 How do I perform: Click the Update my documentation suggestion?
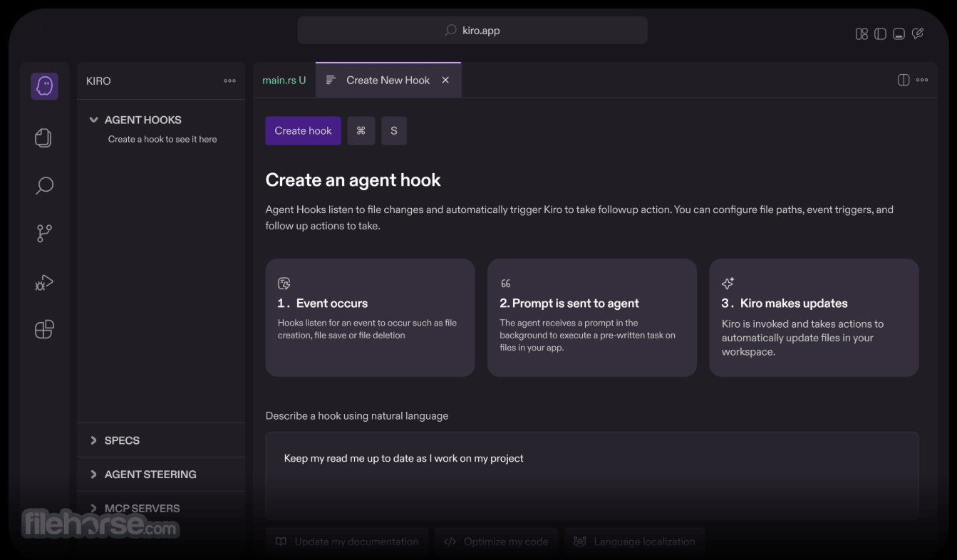[347, 541]
